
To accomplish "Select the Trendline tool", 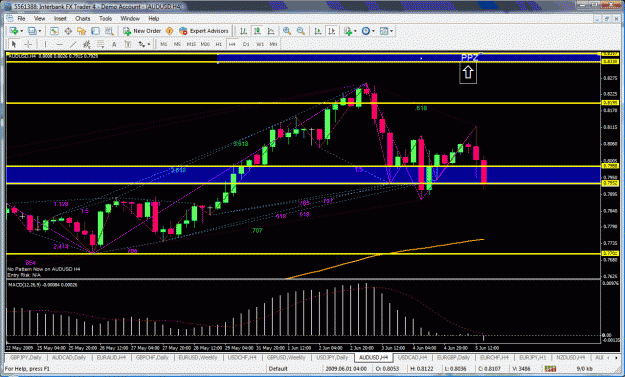I will tap(73, 44).
